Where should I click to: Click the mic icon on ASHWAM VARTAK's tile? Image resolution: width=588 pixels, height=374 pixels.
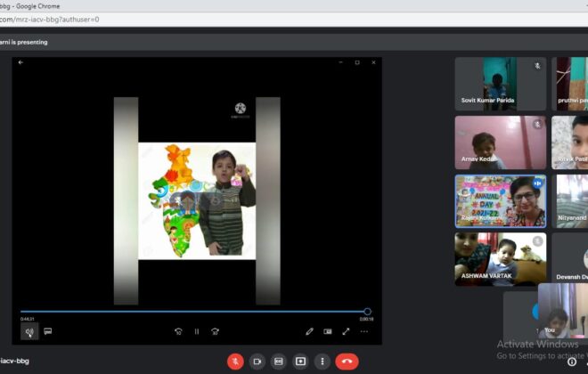(537, 241)
